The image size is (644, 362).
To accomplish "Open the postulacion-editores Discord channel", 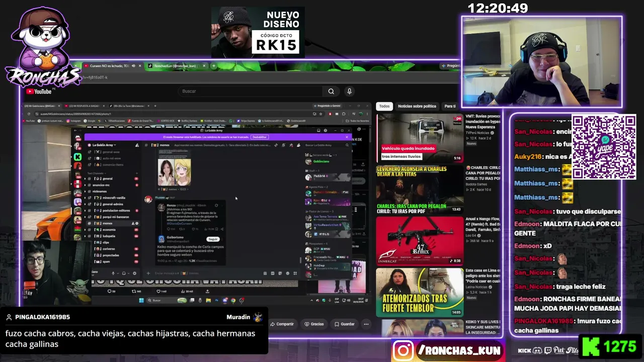I will (112, 211).
